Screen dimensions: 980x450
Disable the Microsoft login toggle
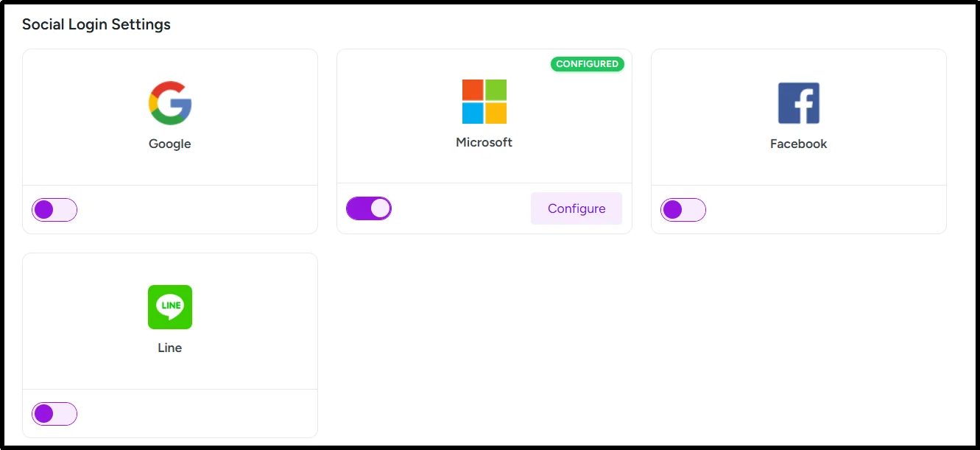[x=368, y=208]
